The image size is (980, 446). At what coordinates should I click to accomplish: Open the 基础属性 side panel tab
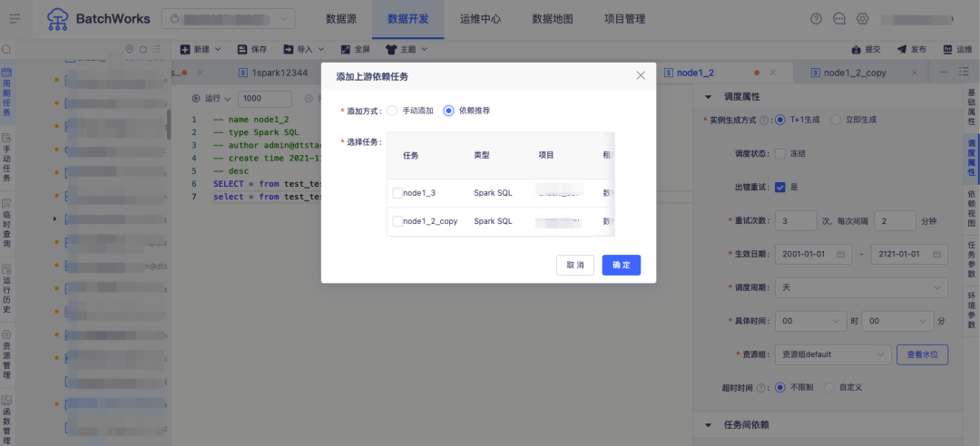tap(971, 106)
